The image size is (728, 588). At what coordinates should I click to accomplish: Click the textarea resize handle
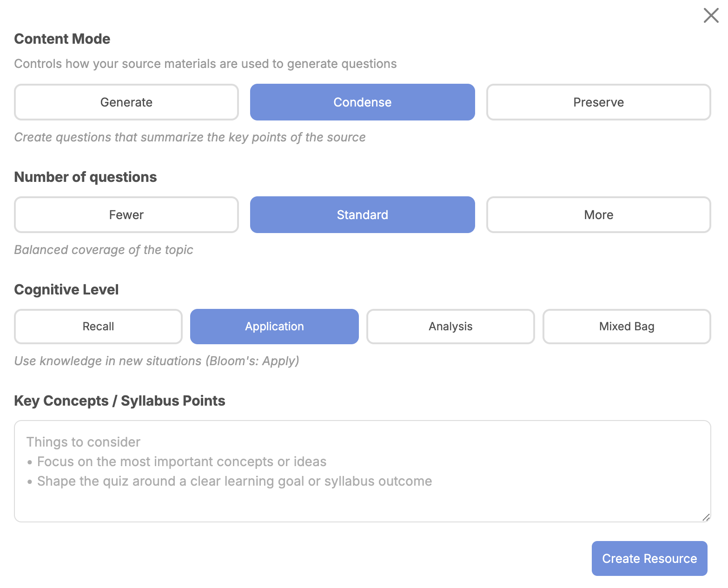click(x=706, y=517)
